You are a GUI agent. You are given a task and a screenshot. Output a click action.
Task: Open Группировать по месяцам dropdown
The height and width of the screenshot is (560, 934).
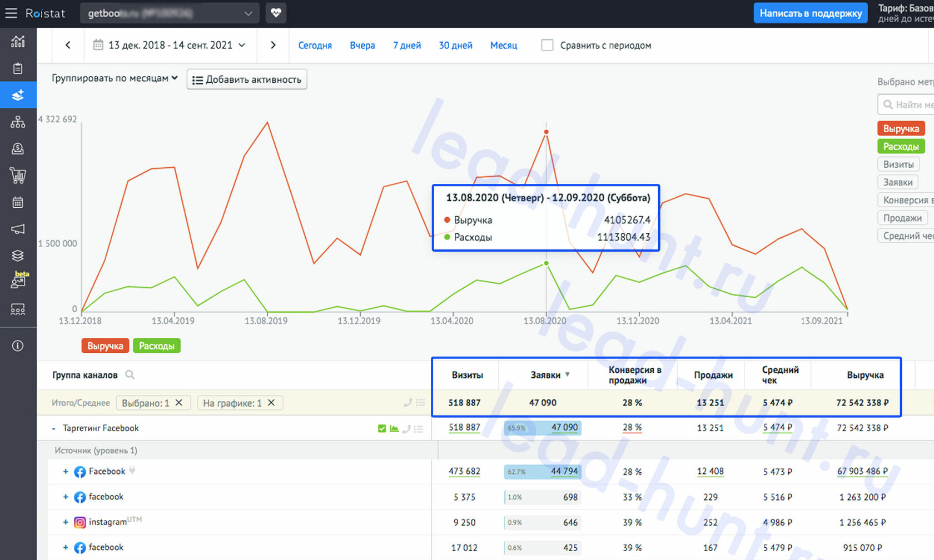pos(115,78)
